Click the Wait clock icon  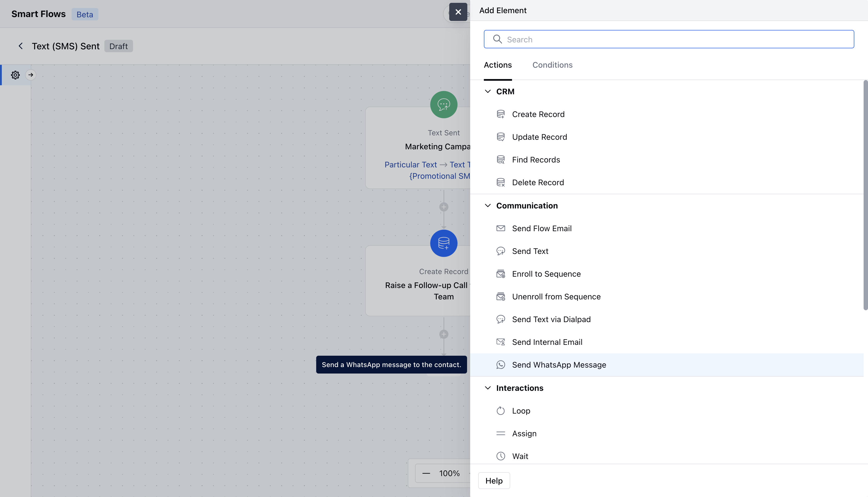(500, 456)
